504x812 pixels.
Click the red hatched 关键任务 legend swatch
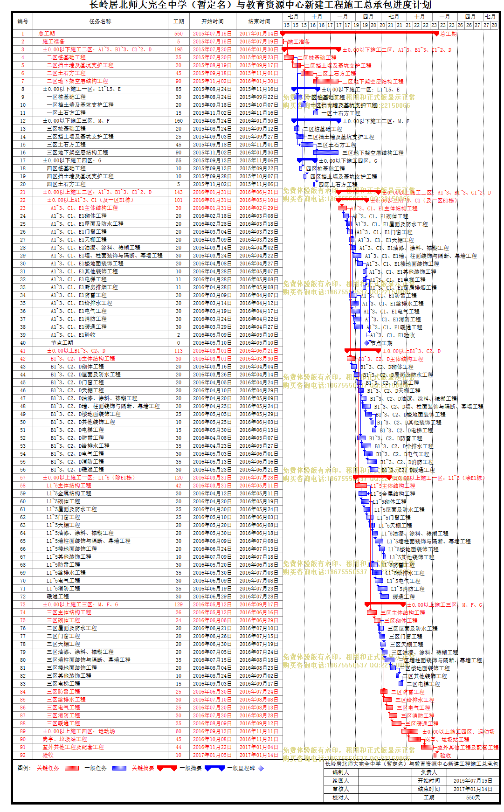pos(72,768)
